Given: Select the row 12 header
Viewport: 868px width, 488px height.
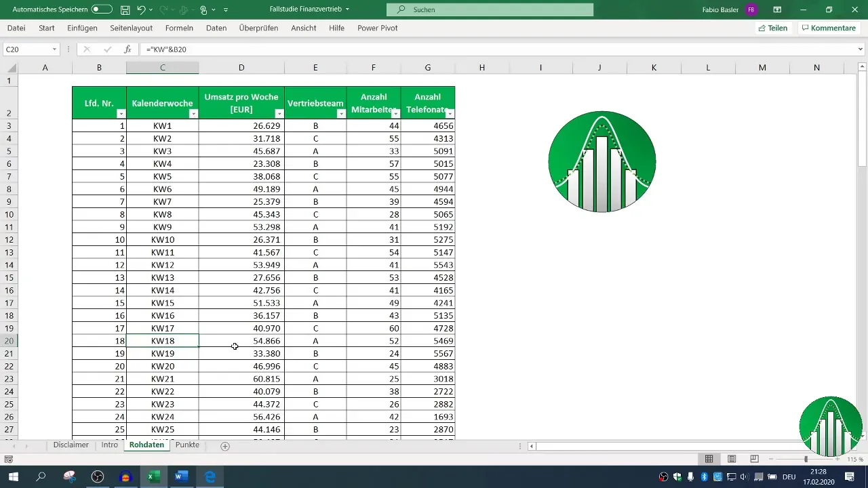Looking at the screenshot, I should point(9,240).
